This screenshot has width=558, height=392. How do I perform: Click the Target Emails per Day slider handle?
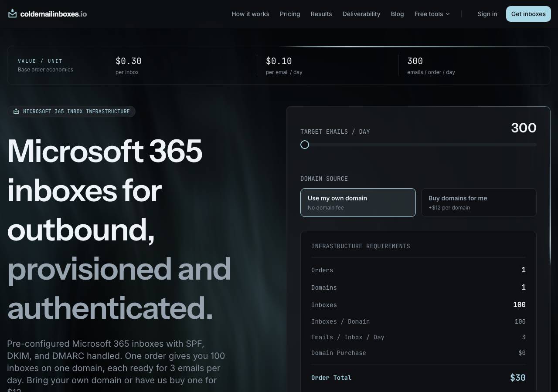(x=305, y=145)
